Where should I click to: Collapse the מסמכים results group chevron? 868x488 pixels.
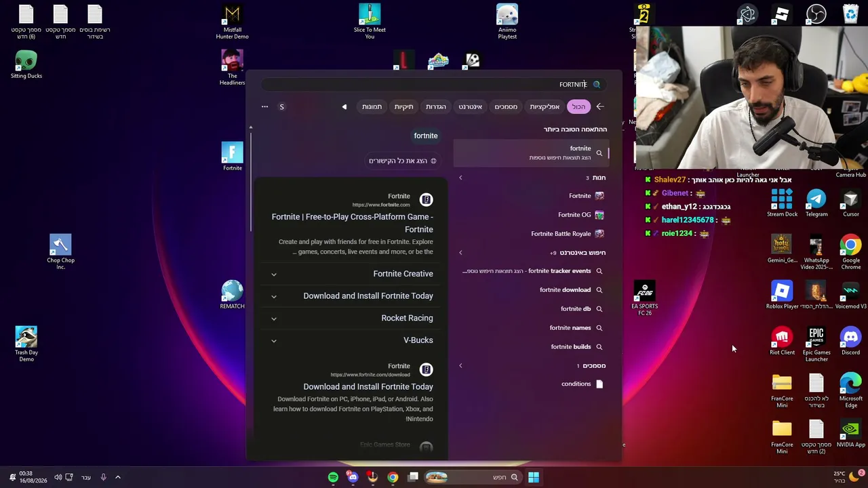(x=460, y=366)
